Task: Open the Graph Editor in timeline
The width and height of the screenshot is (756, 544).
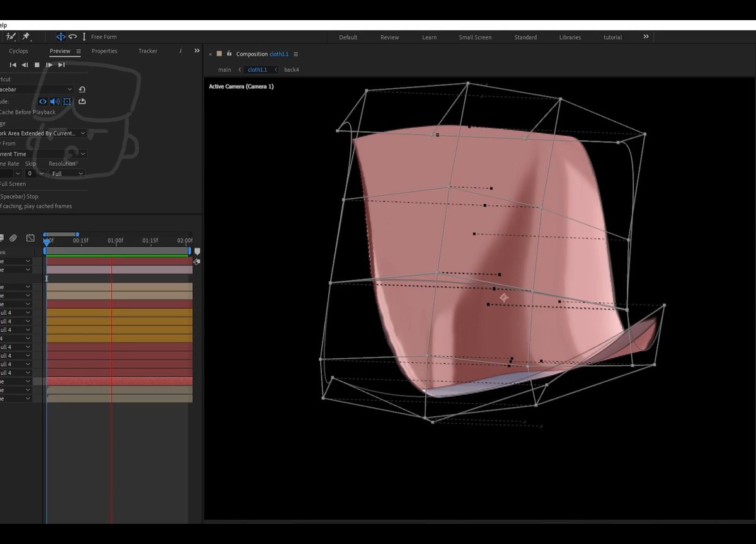Action: tap(30, 238)
